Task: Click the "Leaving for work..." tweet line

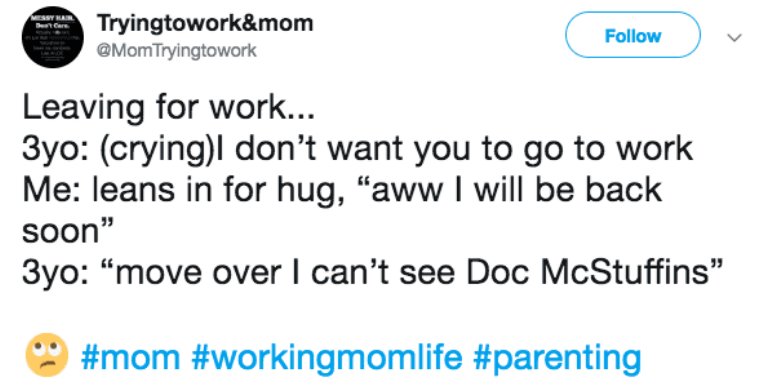Action: 168,108
